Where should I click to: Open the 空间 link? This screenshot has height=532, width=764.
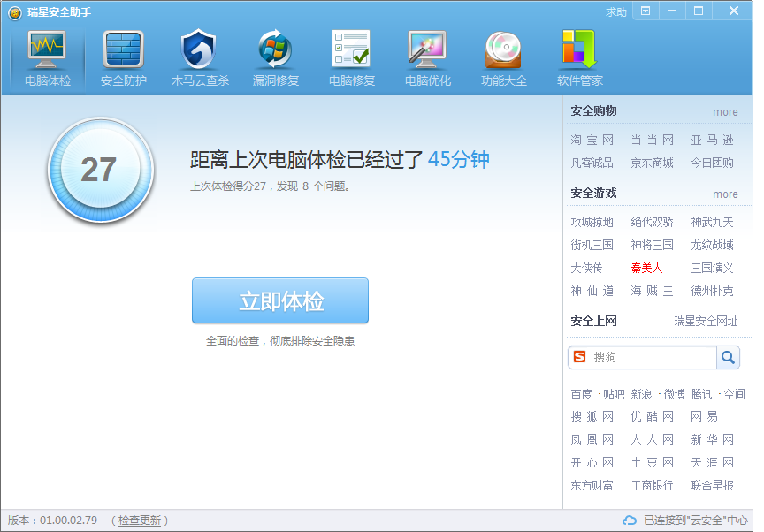pos(734,394)
